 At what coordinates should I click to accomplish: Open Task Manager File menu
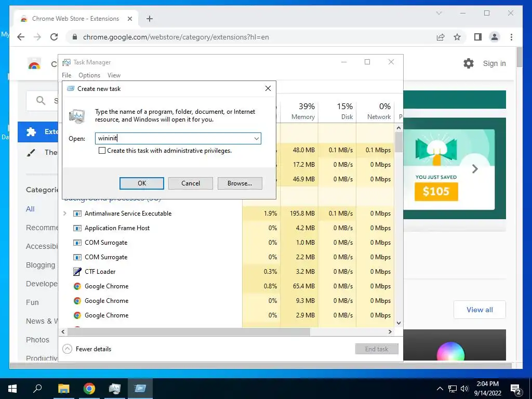point(66,75)
